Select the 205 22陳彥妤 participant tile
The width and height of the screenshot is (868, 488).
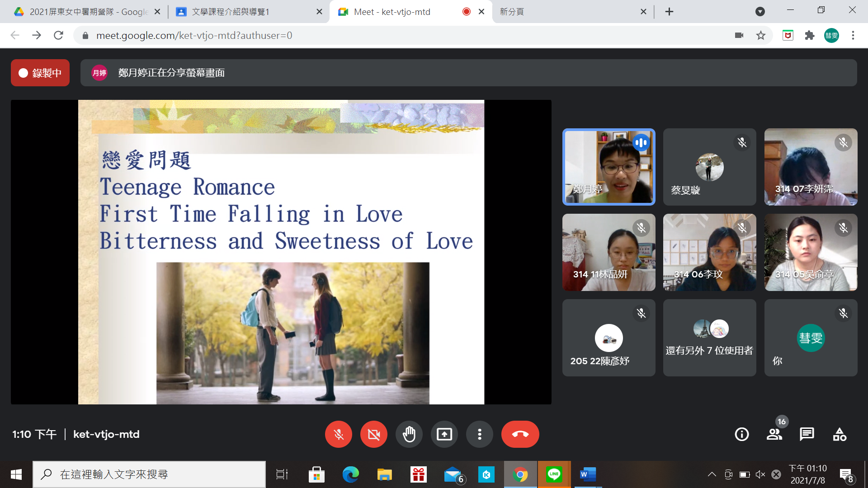coord(609,338)
